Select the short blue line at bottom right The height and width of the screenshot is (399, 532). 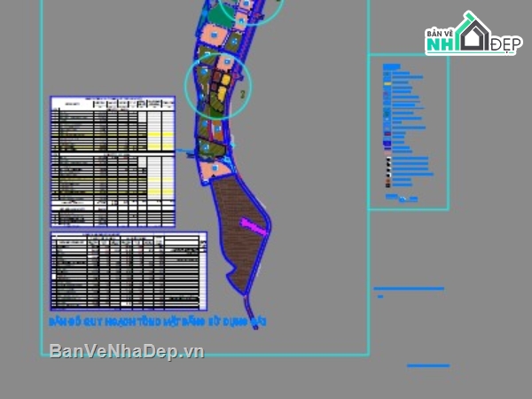pos(428,365)
